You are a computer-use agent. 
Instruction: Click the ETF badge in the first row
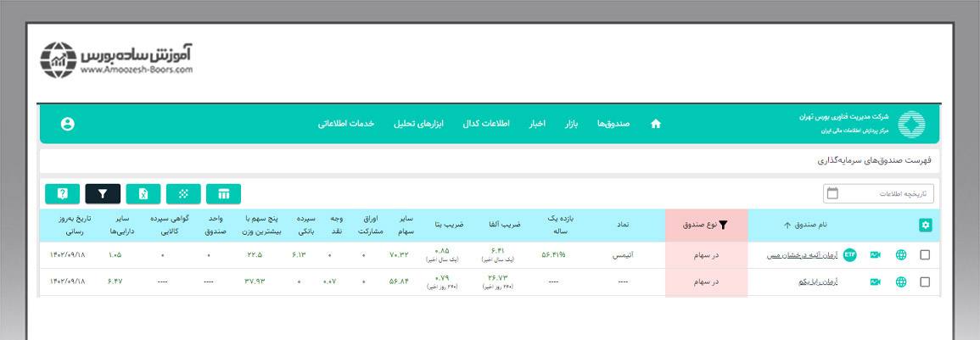(849, 254)
